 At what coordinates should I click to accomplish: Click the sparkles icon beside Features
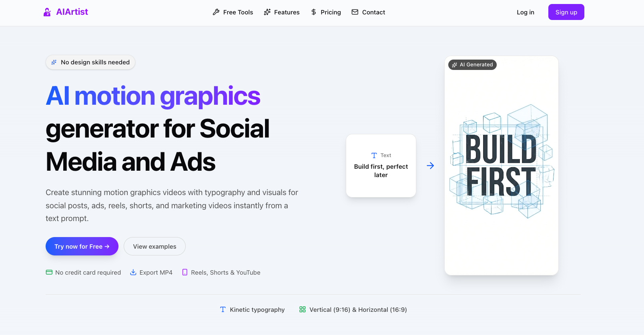[x=267, y=12]
